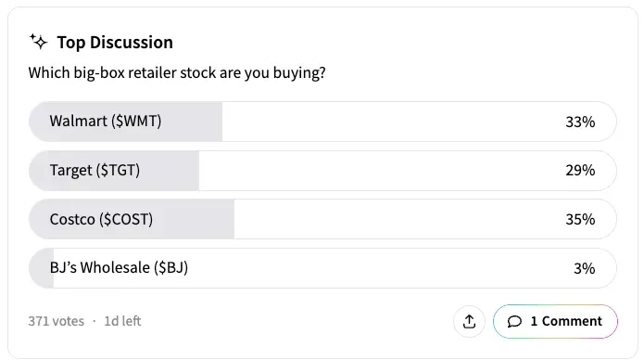Choose the BJ's Wholesale ($BJ) option

(322, 268)
